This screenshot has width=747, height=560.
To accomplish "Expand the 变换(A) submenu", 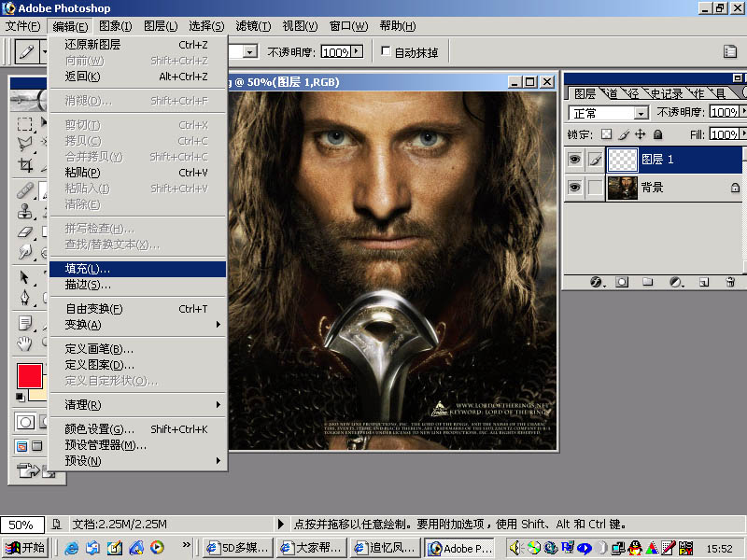I will [137, 325].
